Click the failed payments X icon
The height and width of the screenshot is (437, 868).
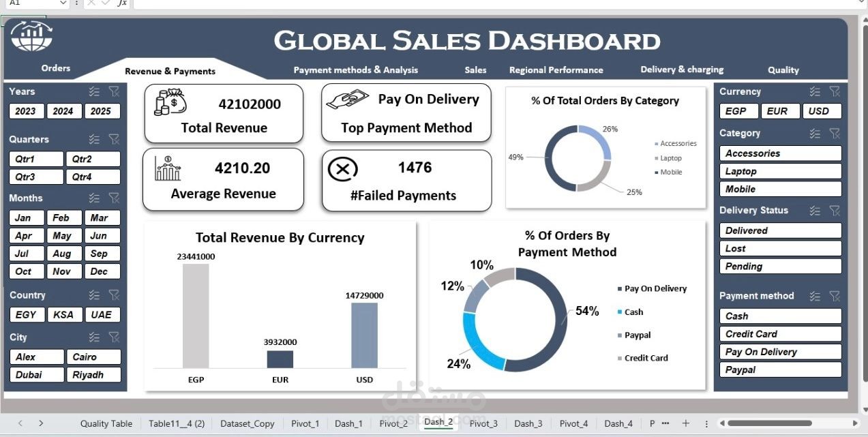(x=343, y=169)
